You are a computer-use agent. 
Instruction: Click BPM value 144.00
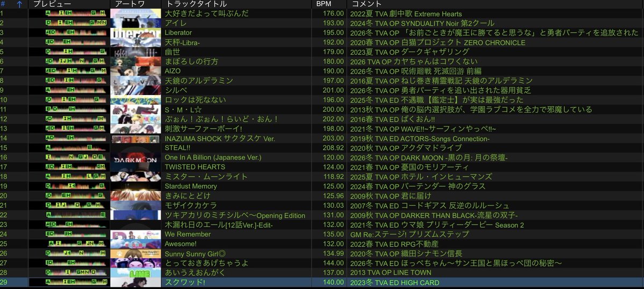tap(334, 263)
